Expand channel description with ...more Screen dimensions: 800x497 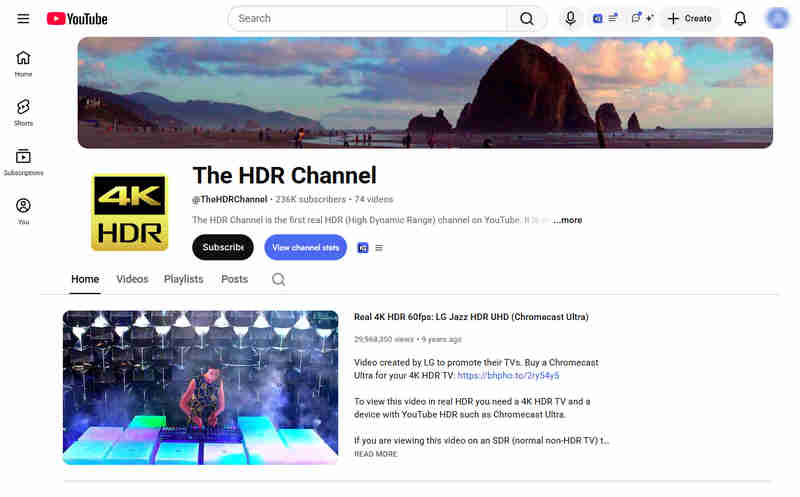click(568, 220)
